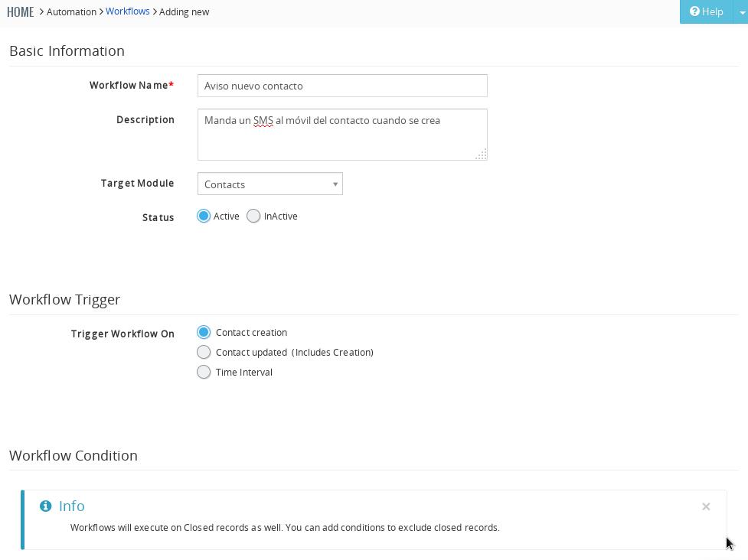Select Contact updated (Includes Creation) trigger
748x560 pixels.
(x=204, y=352)
